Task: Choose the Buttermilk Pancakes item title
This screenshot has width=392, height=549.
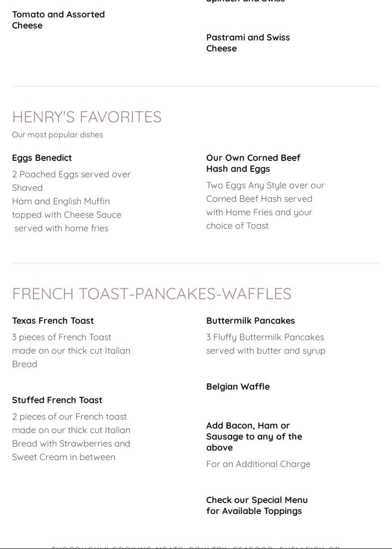Action: [x=250, y=321]
